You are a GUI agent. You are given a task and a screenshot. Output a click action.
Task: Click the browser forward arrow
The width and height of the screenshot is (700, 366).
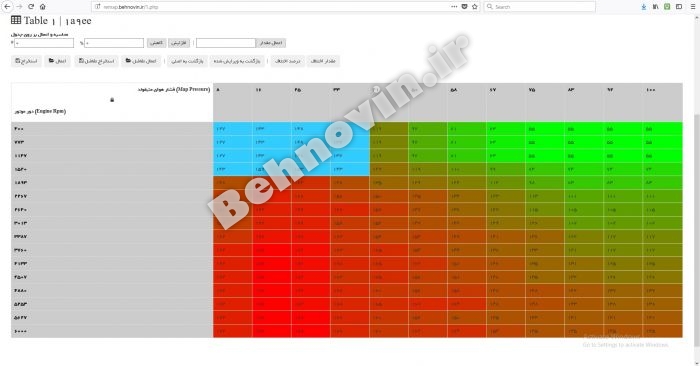[19, 7]
